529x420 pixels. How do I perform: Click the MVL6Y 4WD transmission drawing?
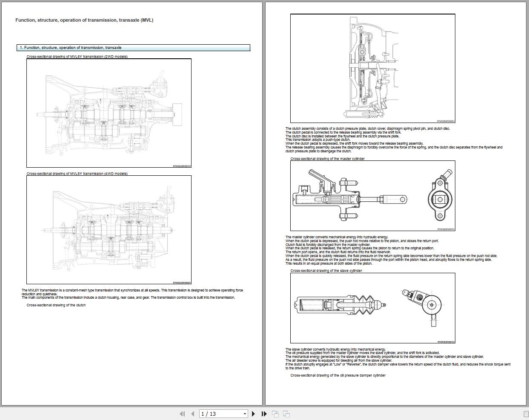click(109, 230)
